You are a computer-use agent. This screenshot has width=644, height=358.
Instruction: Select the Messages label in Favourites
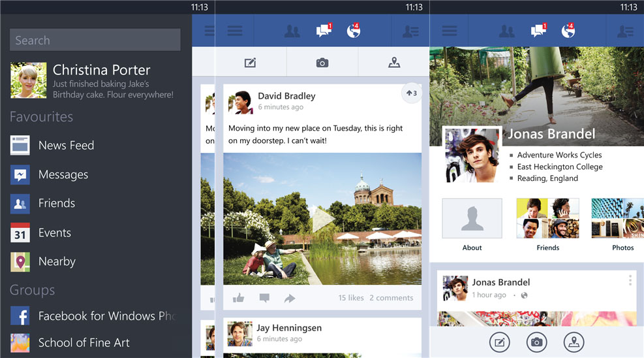tap(63, 174)
